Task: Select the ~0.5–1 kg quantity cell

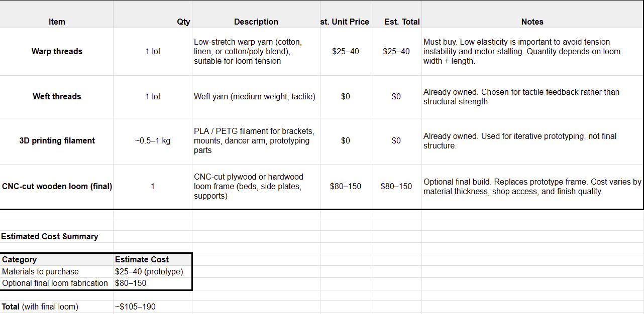Action: [x=153, y=140]
